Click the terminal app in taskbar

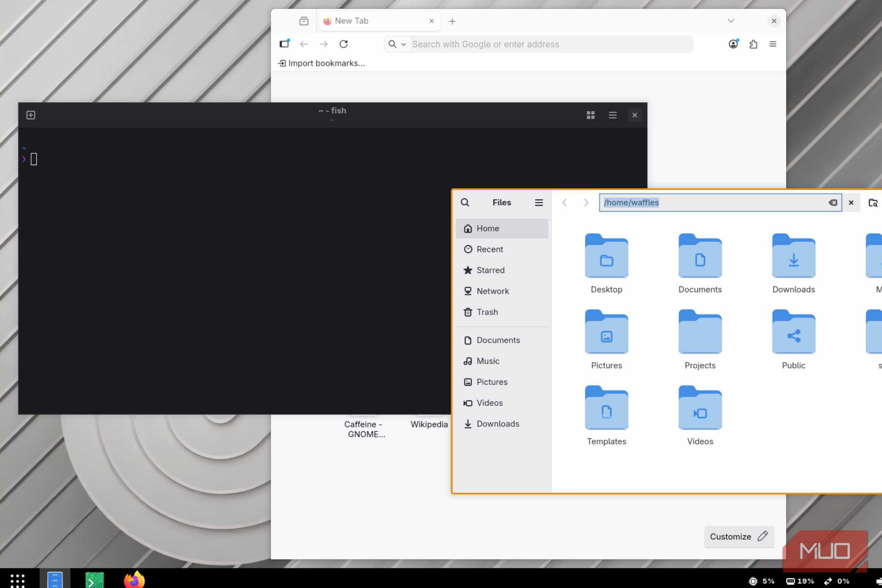(x=94, y=580)
